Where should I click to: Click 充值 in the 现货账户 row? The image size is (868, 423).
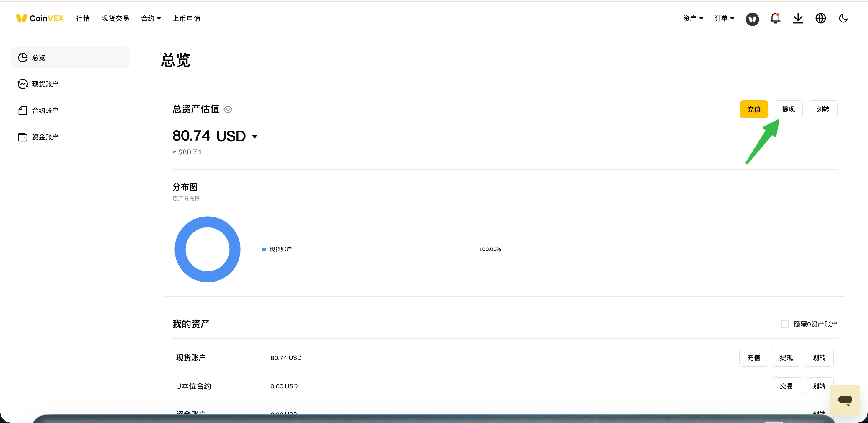click(753, 358)
